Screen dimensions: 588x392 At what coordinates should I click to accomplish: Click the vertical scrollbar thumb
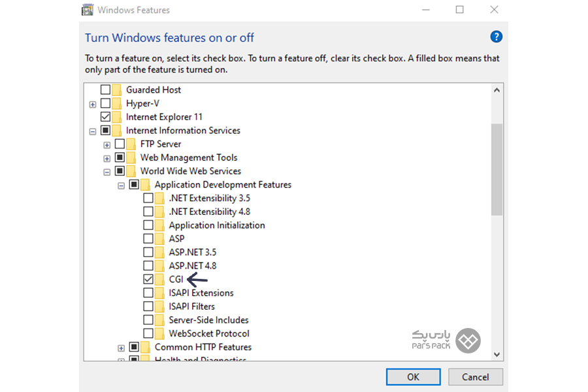497,169
